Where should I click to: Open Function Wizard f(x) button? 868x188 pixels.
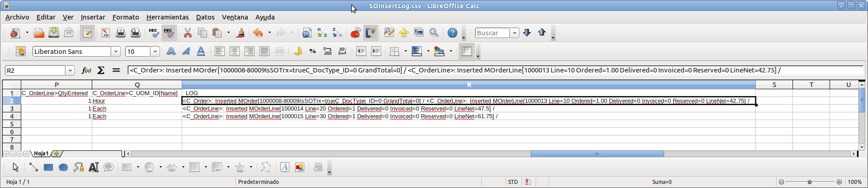[86, 70]
